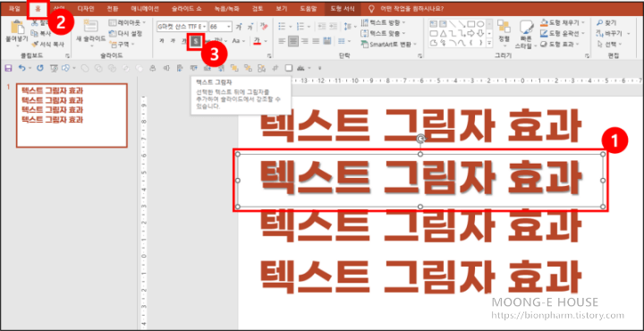
Task: Click the Decrease Font Size icon
Action: (x=250, y=27)
